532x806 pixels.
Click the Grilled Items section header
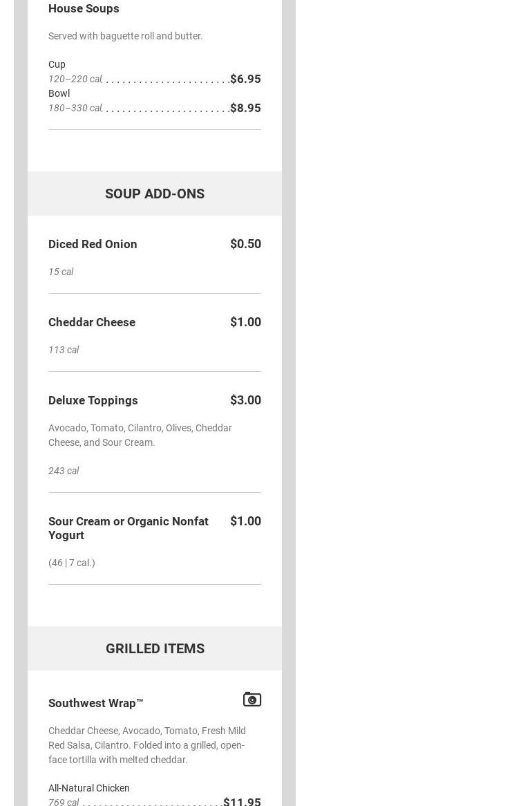155,648
